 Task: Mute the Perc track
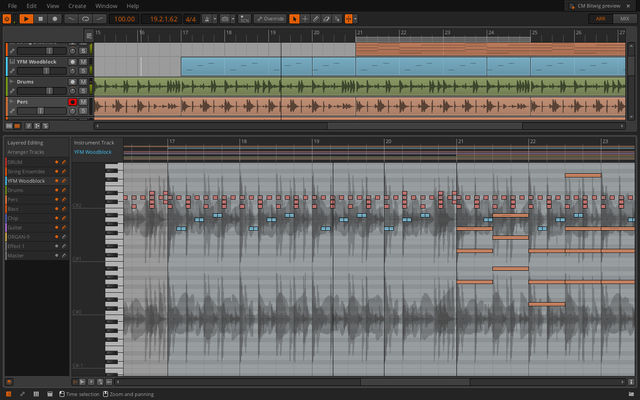83,102
